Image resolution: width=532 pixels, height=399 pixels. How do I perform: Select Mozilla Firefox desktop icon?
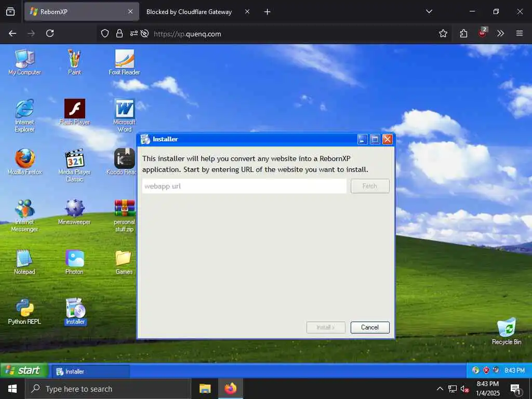click(25, 162)
